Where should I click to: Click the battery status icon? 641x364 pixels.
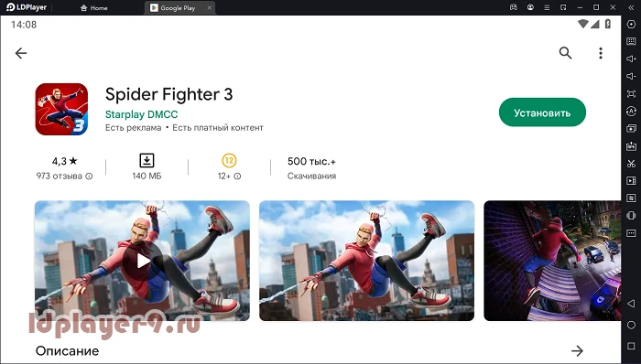tap(608, 24)
